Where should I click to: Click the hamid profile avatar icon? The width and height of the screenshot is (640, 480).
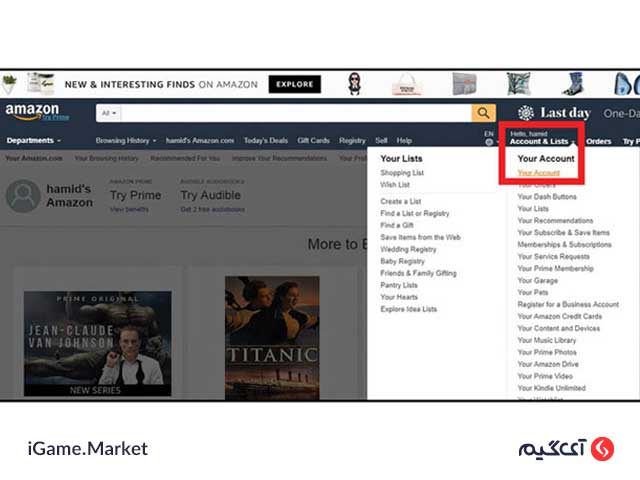(23, 196)
